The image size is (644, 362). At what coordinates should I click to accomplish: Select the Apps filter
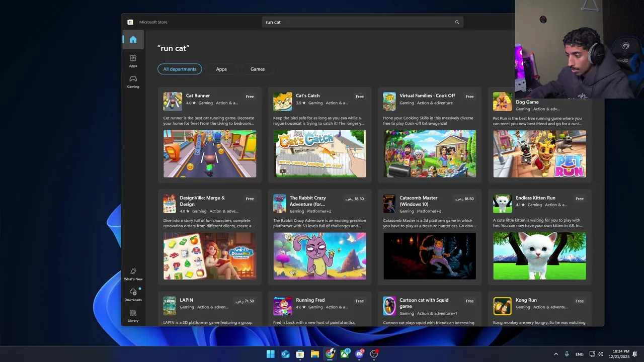pyautogui.click(x=221, y=69)
